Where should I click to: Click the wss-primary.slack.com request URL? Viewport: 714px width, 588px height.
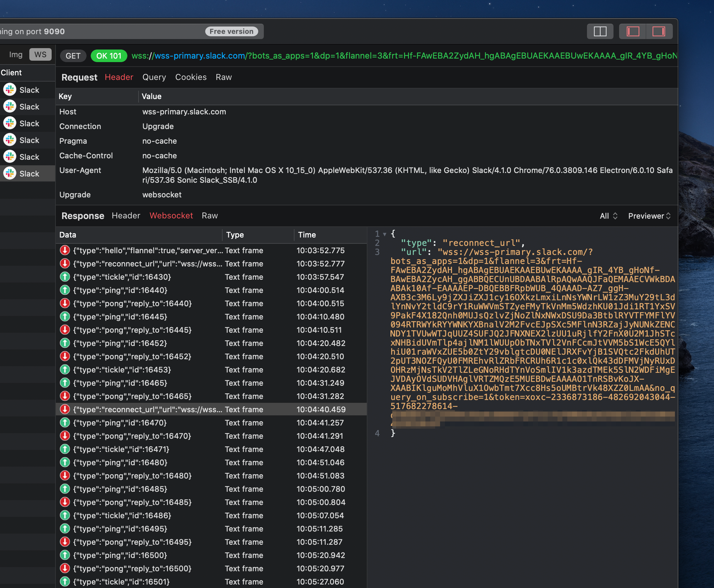click(x=404, y=56)
